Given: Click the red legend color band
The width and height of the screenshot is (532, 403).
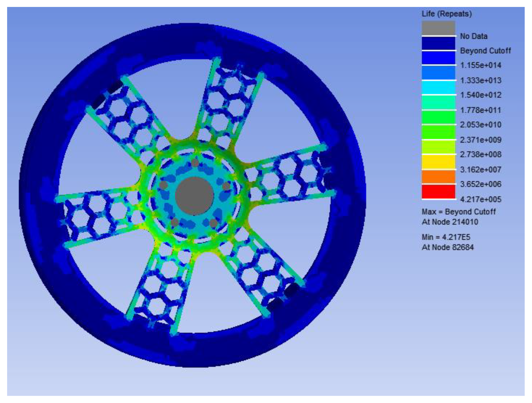Looking at the screenshot, I should click(438, 191).
